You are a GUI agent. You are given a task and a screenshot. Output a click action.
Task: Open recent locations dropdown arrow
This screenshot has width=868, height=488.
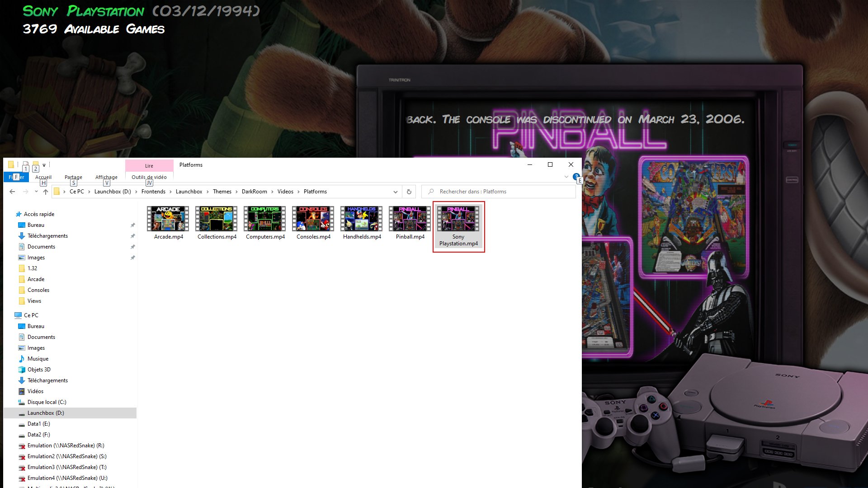(x=36, y=192)
